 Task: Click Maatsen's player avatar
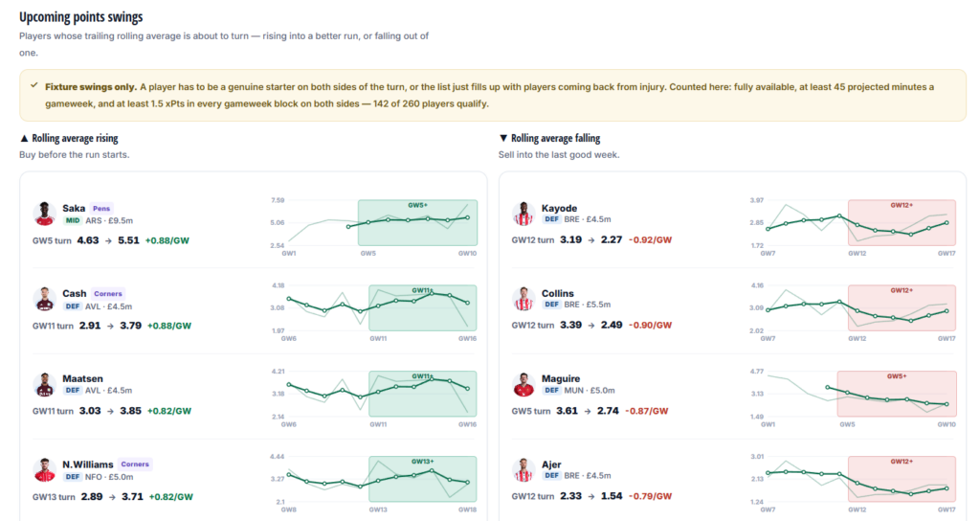click(44, 384)
